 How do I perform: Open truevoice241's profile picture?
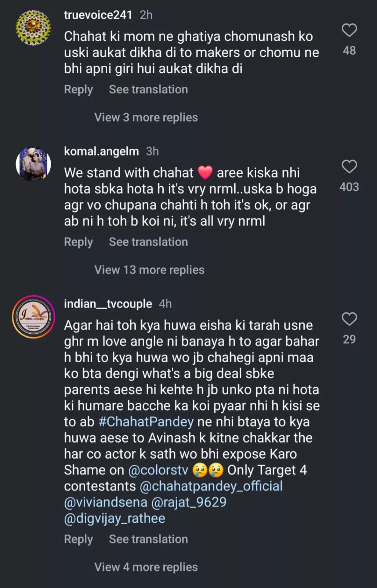(x=33, y=28)
